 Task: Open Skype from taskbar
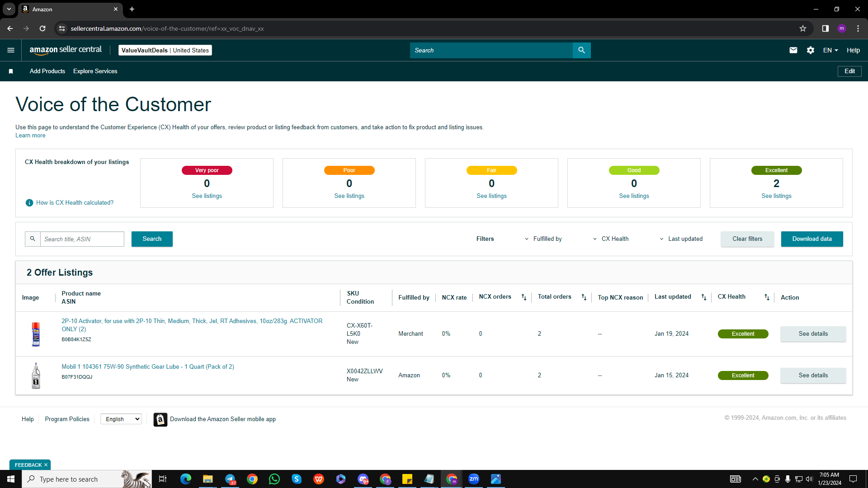pyautogui.click(x=297, y=479)
